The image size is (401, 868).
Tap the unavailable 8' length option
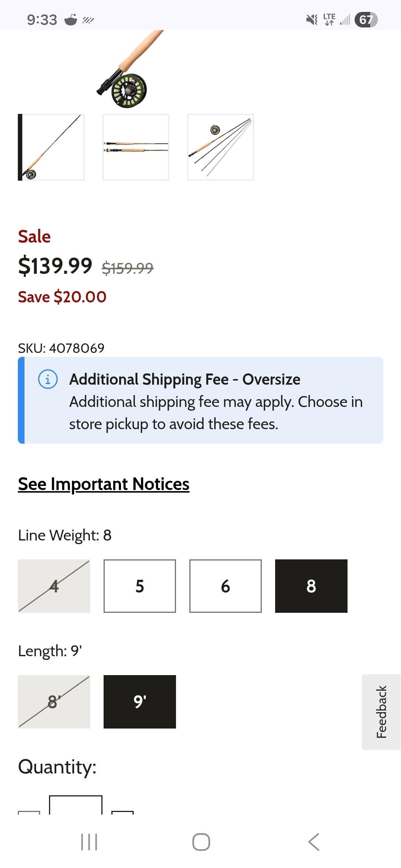tap(54, 702)
